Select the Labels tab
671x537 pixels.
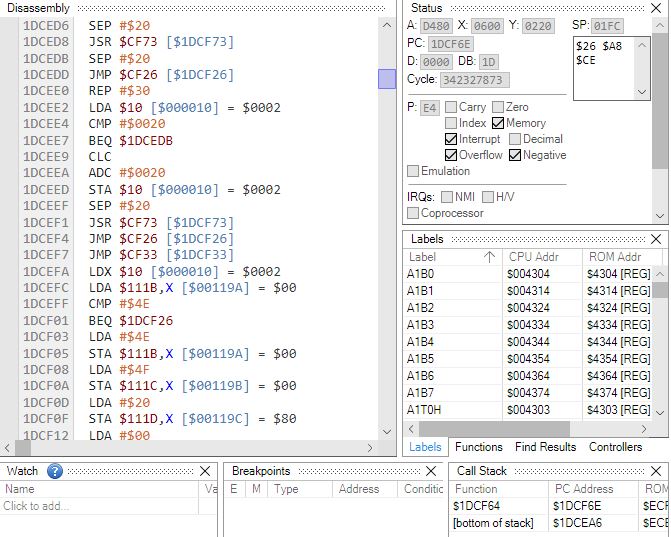[x=425, y=447]
